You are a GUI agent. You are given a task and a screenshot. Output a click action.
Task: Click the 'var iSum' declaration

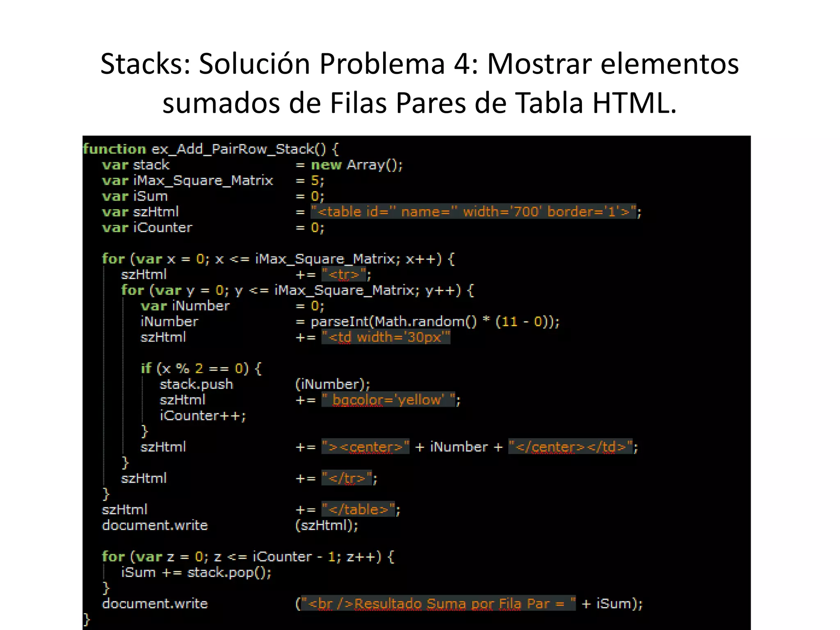pyautogui.click(x=135, y=196)
